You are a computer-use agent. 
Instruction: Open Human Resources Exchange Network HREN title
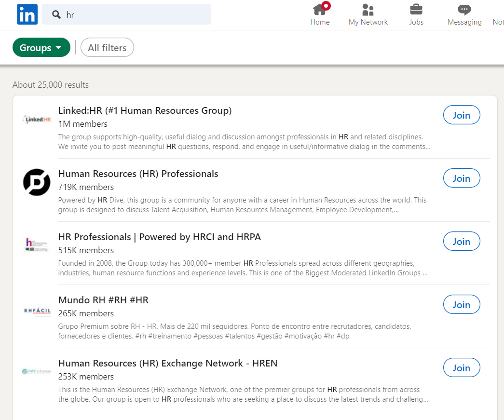point(168,363)
